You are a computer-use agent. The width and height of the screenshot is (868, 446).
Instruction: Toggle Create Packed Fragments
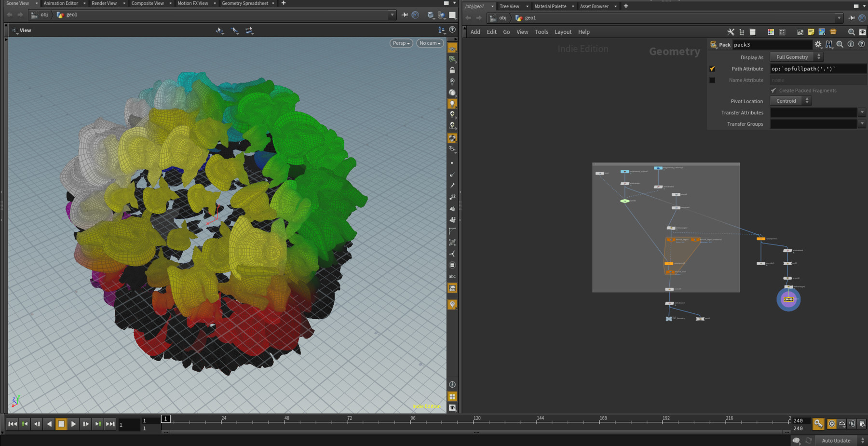[x=773, y=90]
